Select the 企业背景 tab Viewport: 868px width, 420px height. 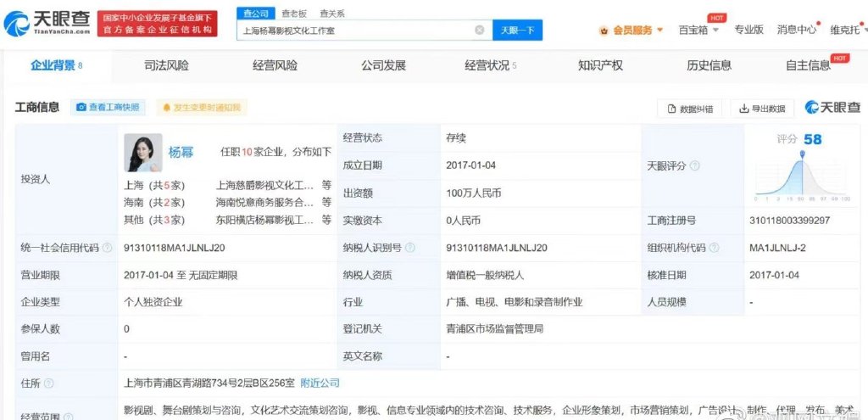click(x=57, y=65)
